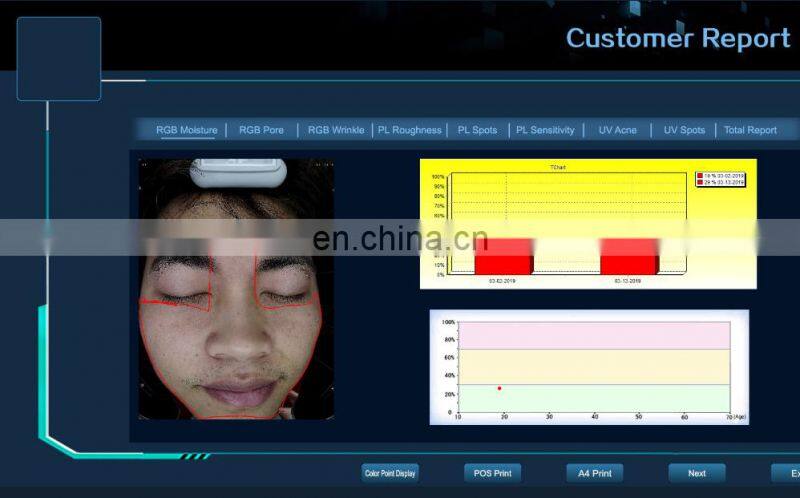
Task: Click the Color Point Display button
Action: coord(390,473)
